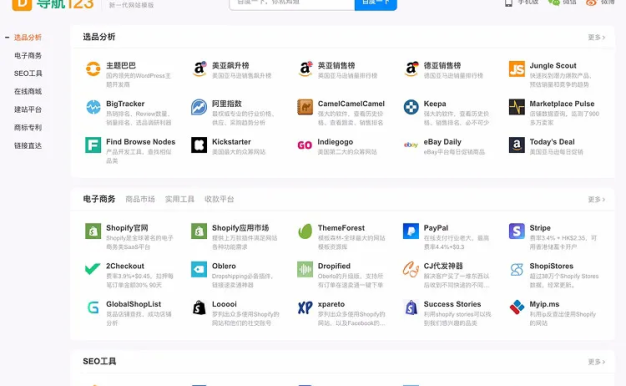Select 电子商务 in the left sidebar
The image size is (626, 386).
pos(28,55)
